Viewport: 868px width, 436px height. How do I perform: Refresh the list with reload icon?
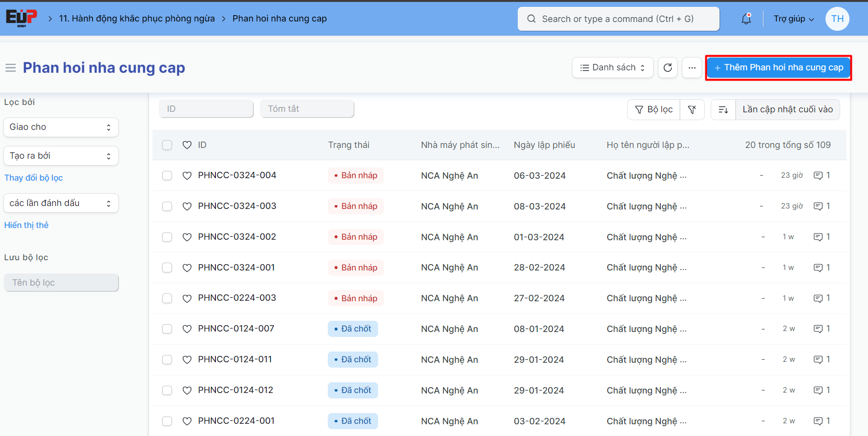[668, 68]
